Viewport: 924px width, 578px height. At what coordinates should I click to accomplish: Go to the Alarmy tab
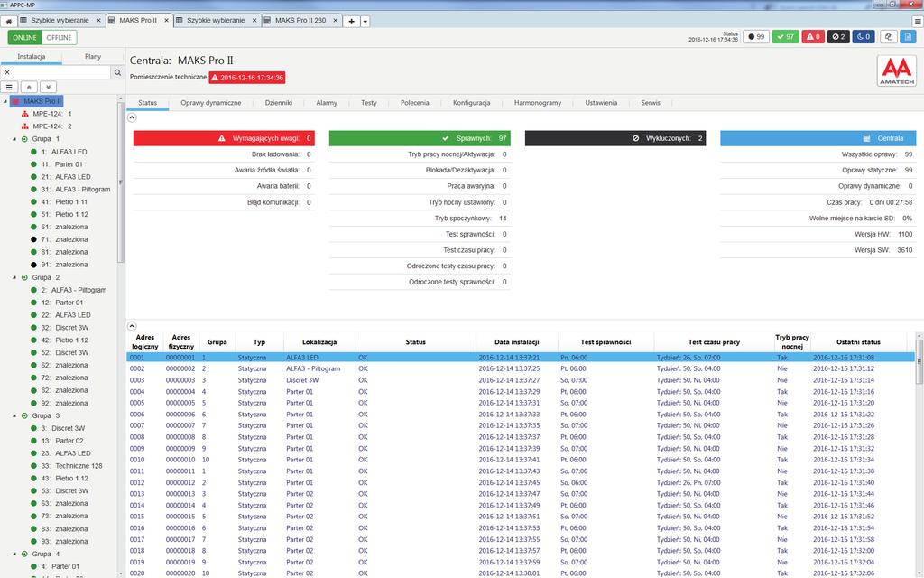[327, 103]
